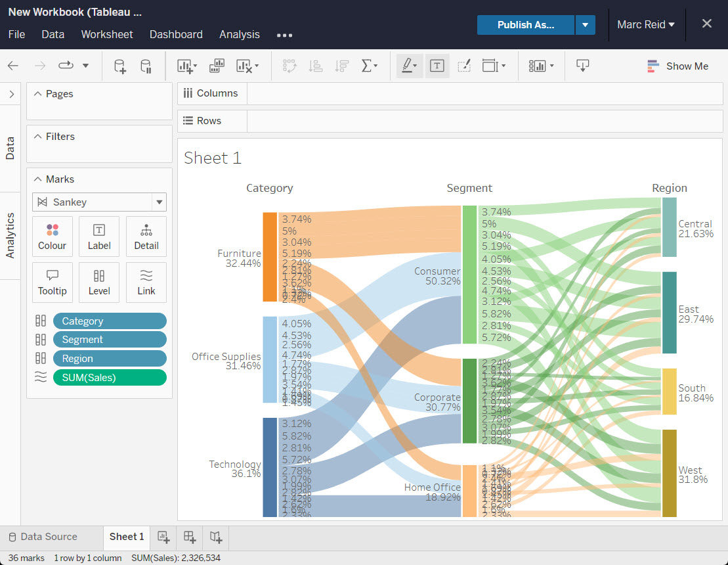Image resolution: width=728 pixels, height=565 pixels.
Task: Collapse the Marks card section
Action: tap(37, 179)
